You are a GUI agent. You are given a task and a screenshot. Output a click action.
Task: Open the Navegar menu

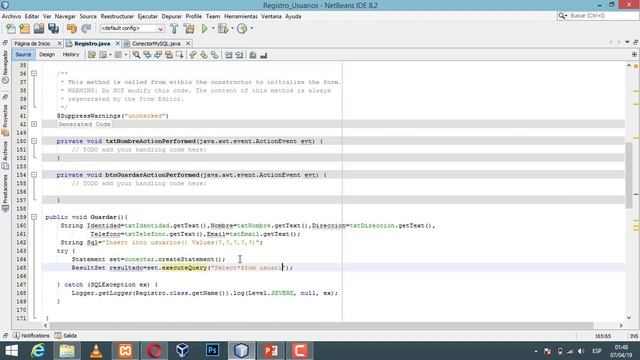coord(65,16)
